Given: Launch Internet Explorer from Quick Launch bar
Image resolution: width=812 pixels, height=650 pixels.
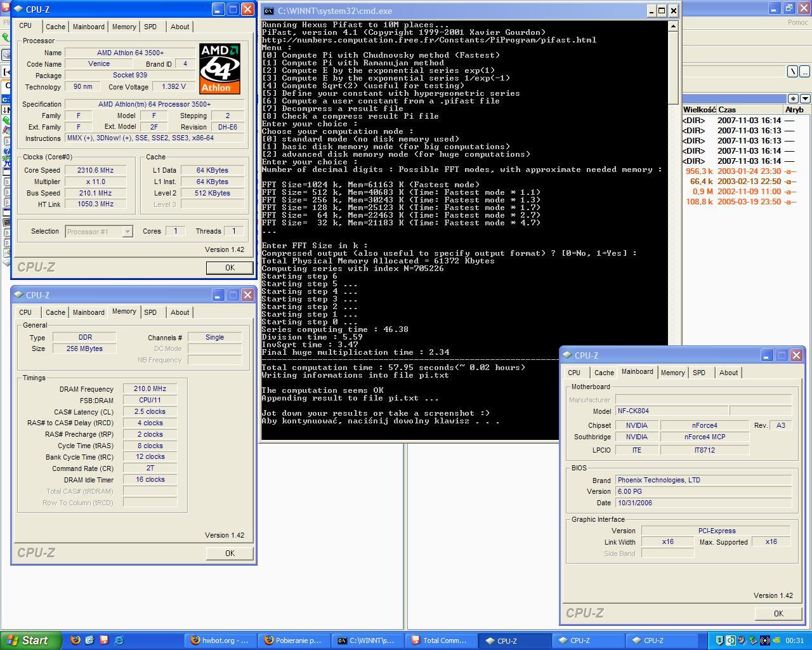Looking at the screenshot, I should pyautogui.click(x=119, y=640).
